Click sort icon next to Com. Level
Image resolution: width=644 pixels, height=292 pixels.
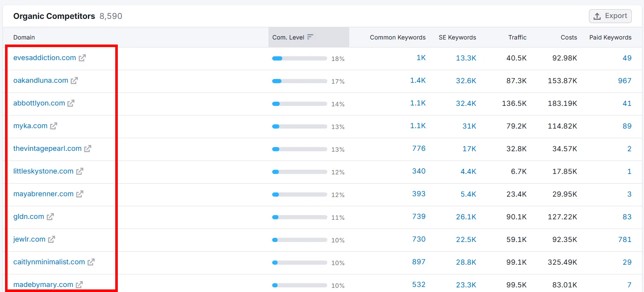[310, 37]
